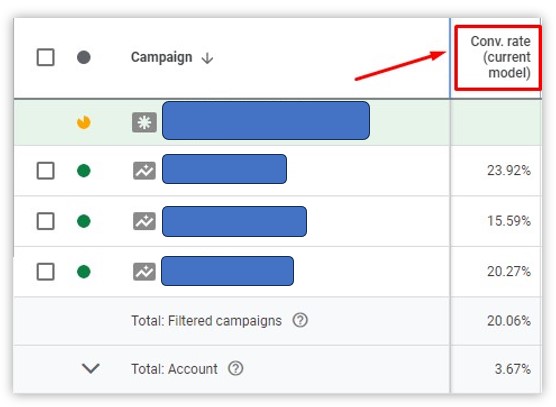Click green status dot in 23.92% row
556x407 pixels.
tap(84, 171)
